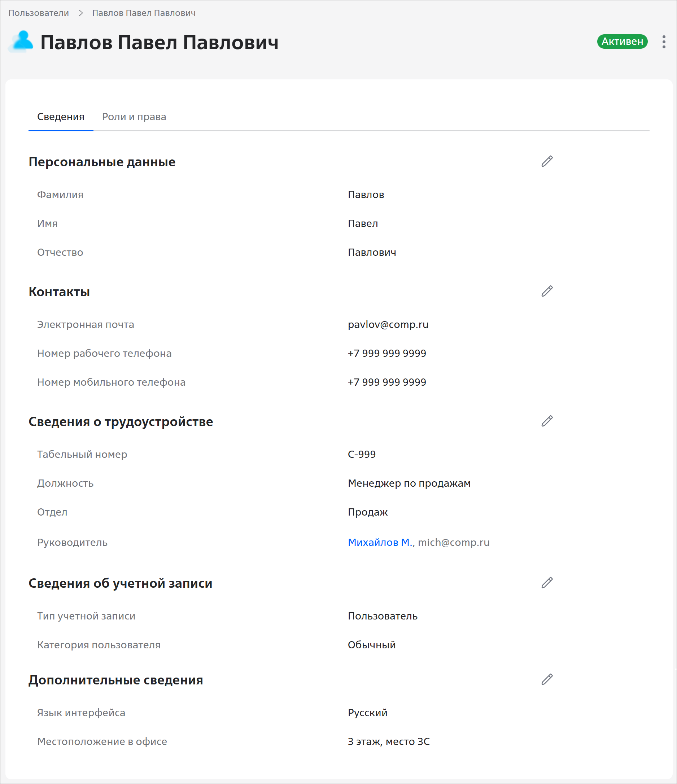Click the pavlov@comp.ru email value
The image size is (677, 784).
[388, 325]
